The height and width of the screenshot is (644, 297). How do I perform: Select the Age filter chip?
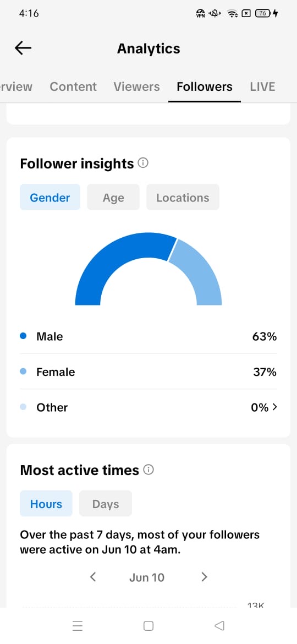coord(113,197)
